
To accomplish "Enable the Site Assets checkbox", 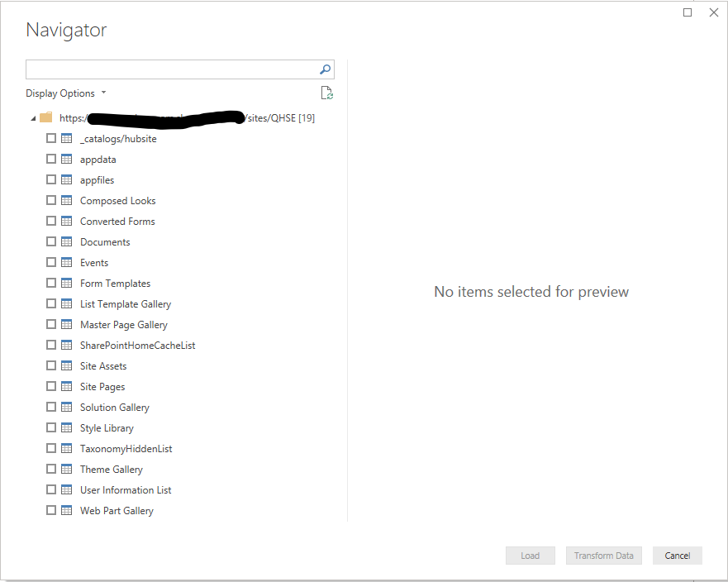I will point(51,365).
